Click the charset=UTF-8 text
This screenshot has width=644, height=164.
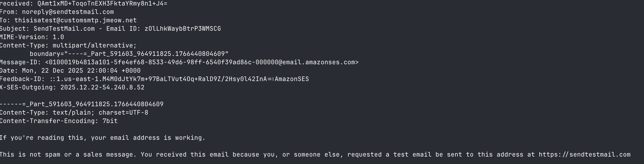[123, 113]
